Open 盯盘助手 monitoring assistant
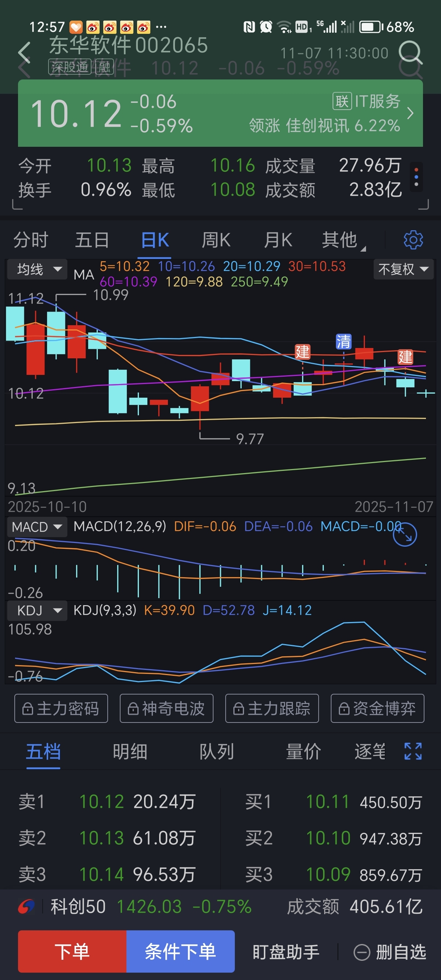Viewport: 441px width, 980px height. 286,952
